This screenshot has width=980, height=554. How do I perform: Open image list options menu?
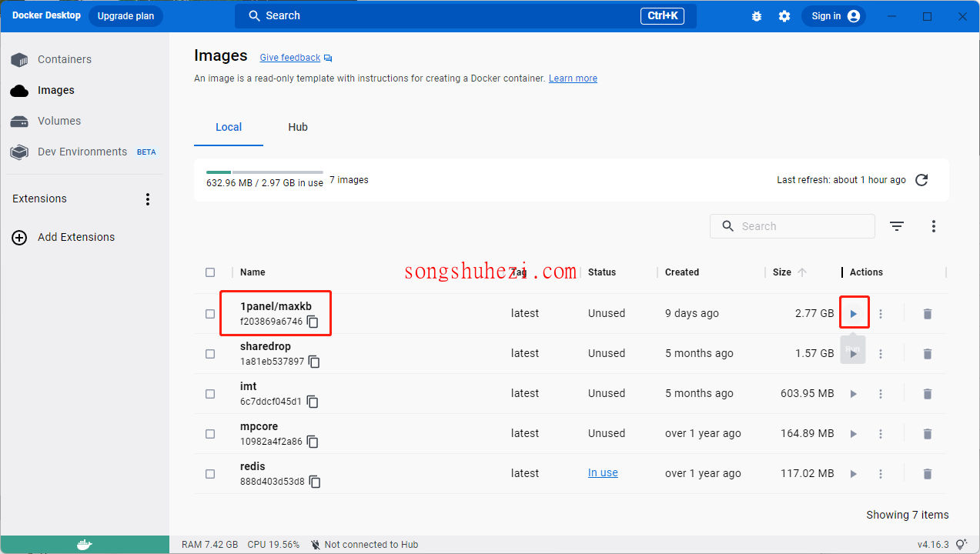click(934, 226)
